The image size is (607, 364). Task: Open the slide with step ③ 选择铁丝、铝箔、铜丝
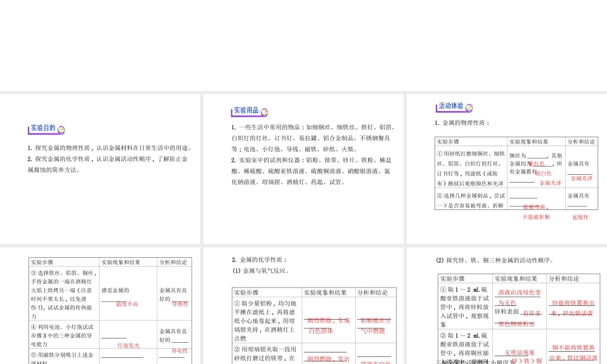click(100, 306)
